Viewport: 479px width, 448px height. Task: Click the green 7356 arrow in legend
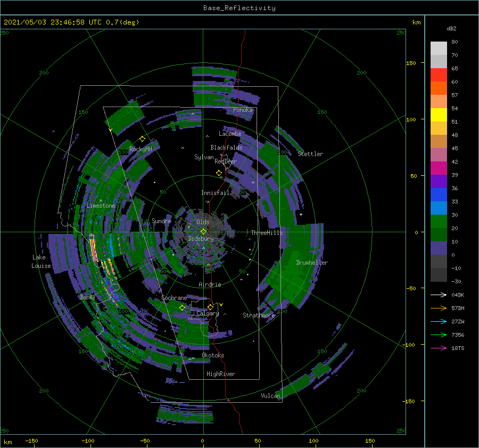[x=439, y=335]
